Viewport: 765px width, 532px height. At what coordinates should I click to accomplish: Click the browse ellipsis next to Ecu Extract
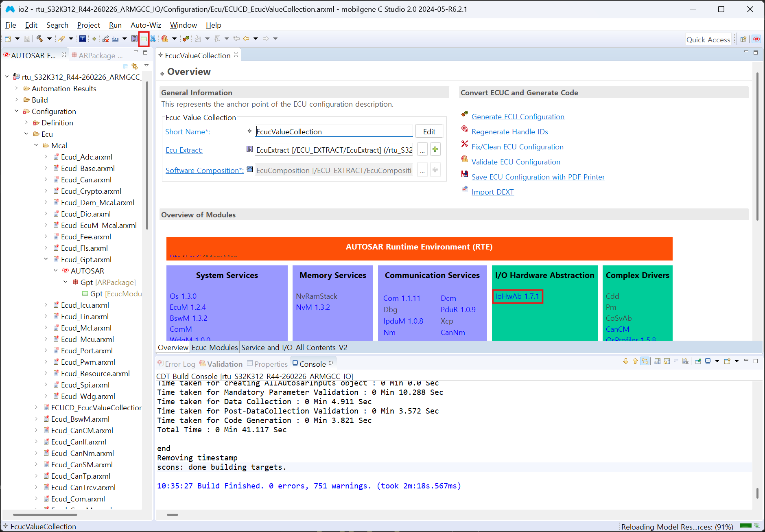(422, 150)
